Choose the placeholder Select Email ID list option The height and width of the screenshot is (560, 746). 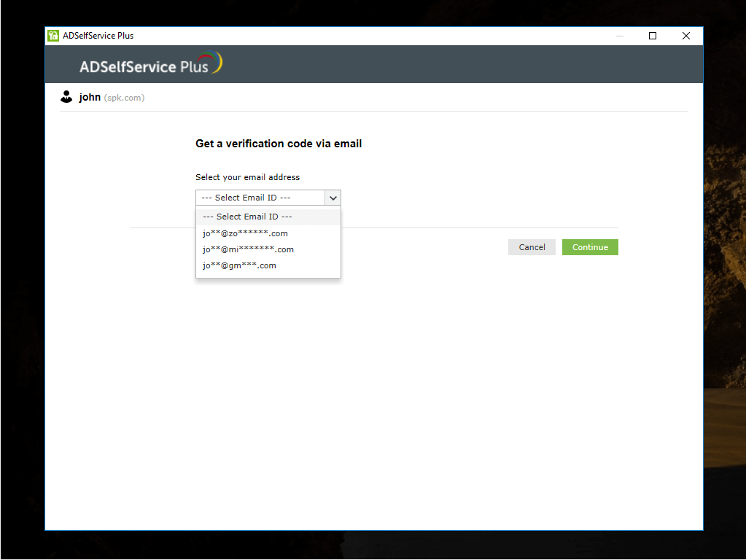click(x=268, y=217)
